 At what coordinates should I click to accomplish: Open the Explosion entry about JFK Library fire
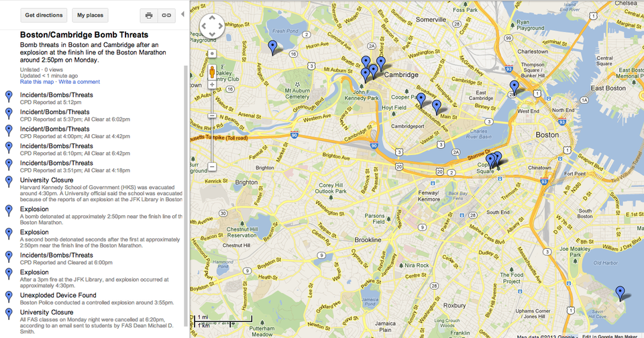coord(34,272)
